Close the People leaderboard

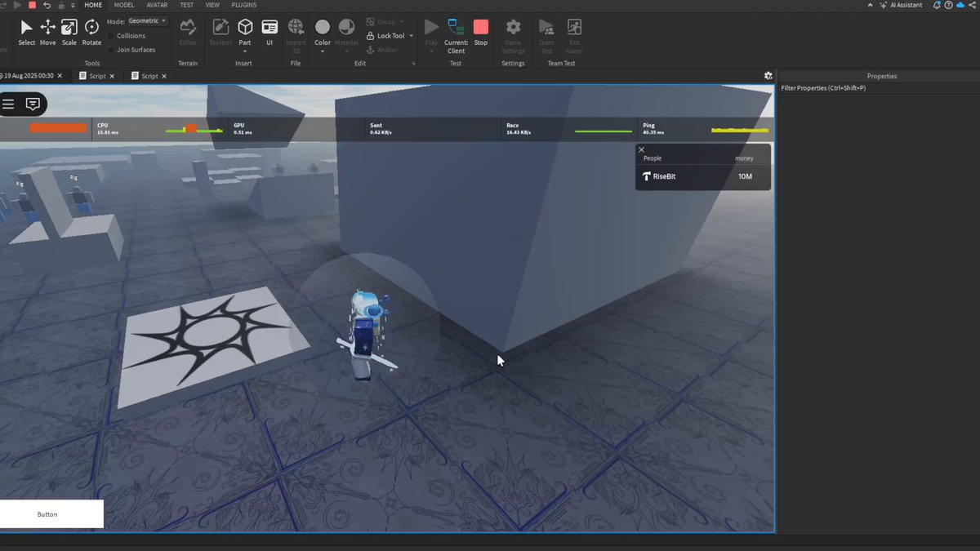pyautogui.click(x=641, y=149)
